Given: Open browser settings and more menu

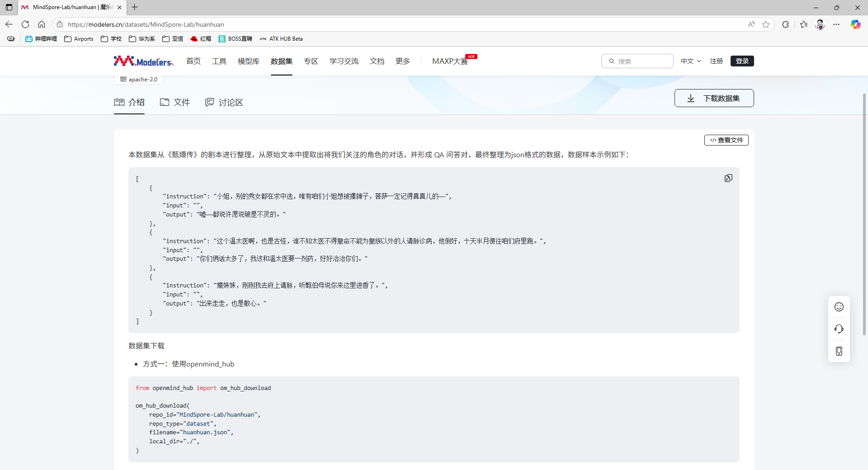Looking at the screenshot, I should pos(836,24).
